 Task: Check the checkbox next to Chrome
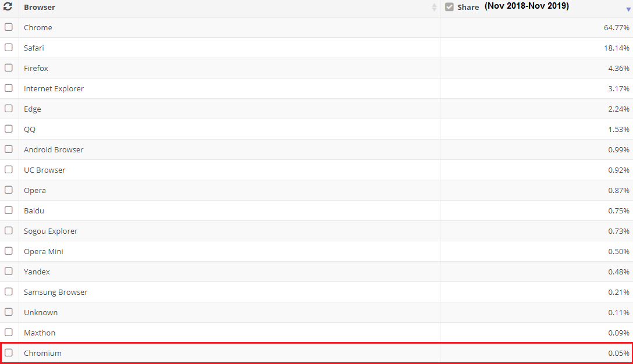(x=9, y=27)
